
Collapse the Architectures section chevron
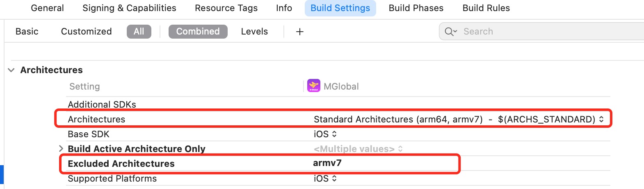point(11,70)
